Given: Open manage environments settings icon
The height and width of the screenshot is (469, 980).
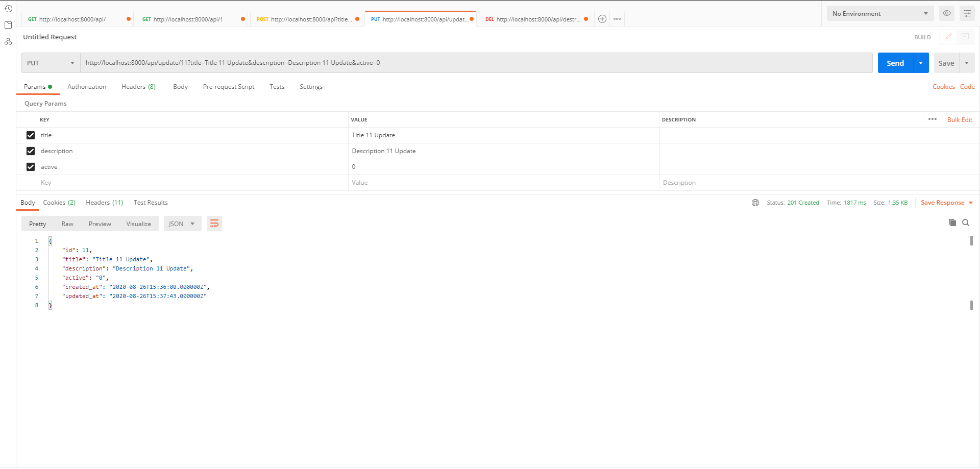Looking at the screenshot, I should [967, 13].
